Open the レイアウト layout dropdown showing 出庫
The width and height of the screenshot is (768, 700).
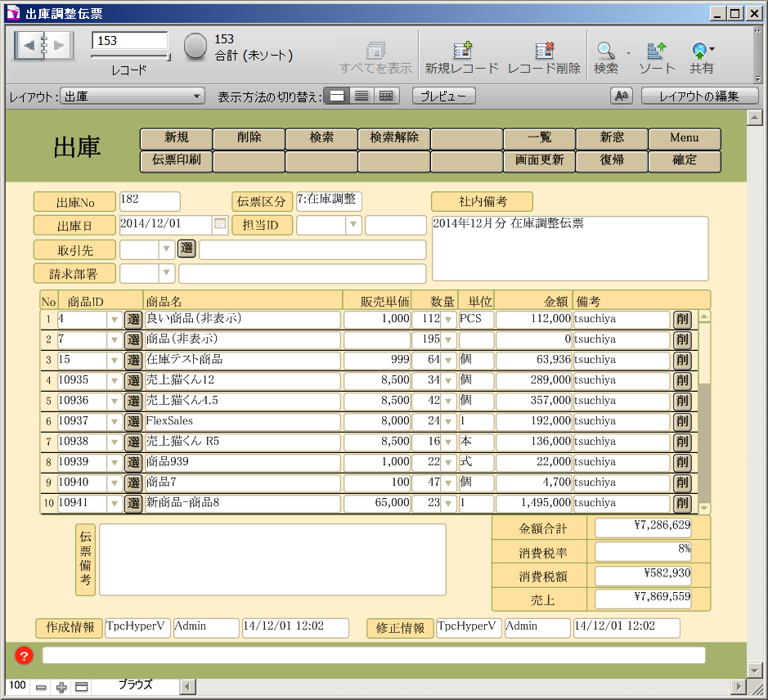[131, 95]
